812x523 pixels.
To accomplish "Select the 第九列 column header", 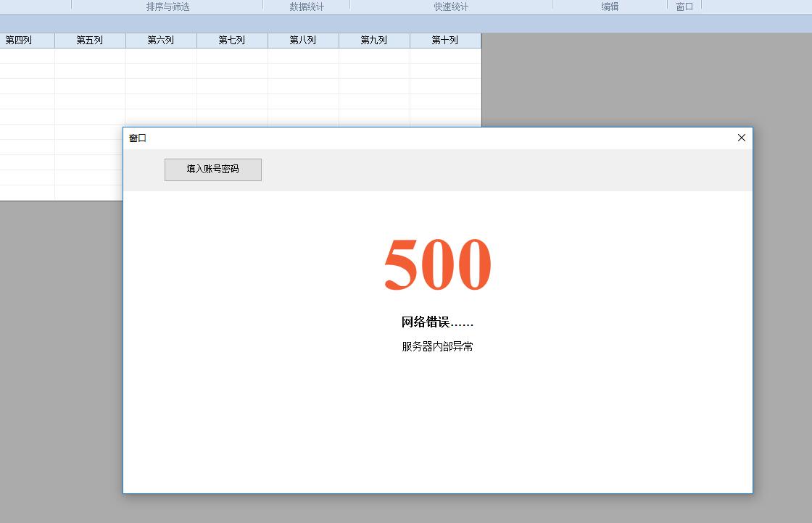I will 374,41.
